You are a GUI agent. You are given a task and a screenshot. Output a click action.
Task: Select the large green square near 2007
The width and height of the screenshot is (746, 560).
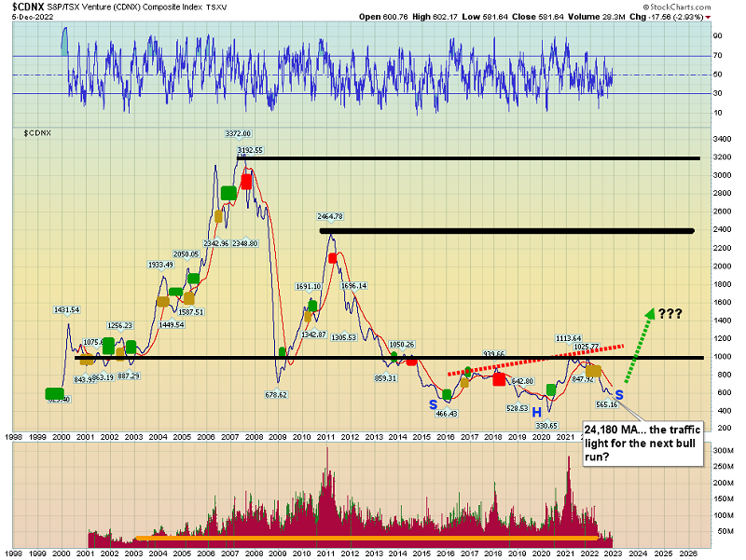pyautogui.click(x=228, y=193)
